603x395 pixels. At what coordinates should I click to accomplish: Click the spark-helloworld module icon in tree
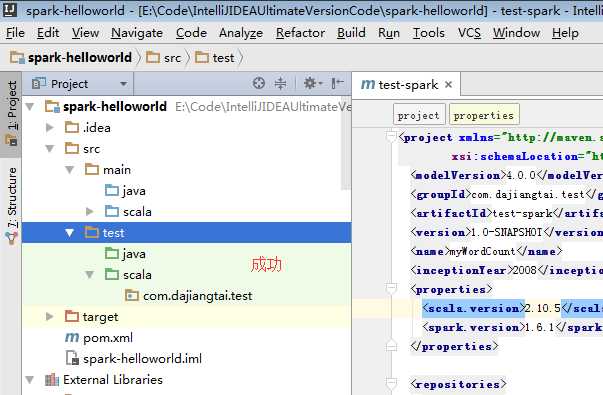pos(52,106)
